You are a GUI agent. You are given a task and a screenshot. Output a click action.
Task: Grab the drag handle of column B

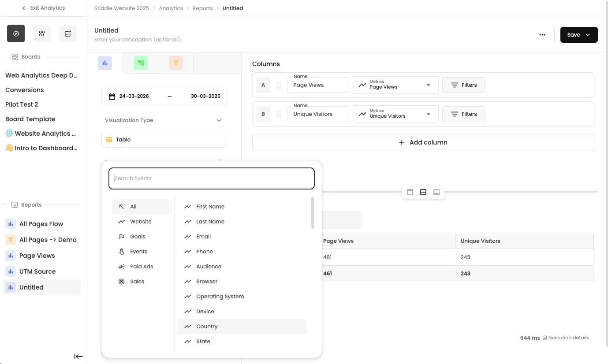(279, 114)
